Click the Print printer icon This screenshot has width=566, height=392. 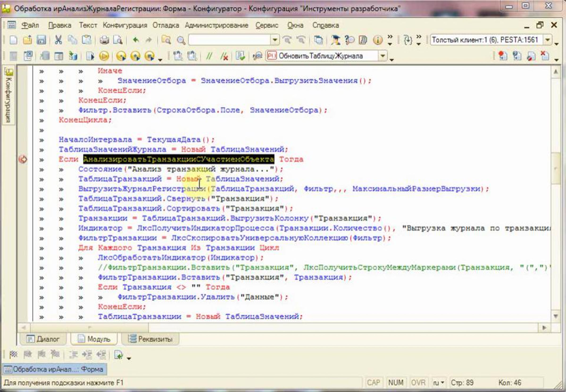click(x=104, y=40)
